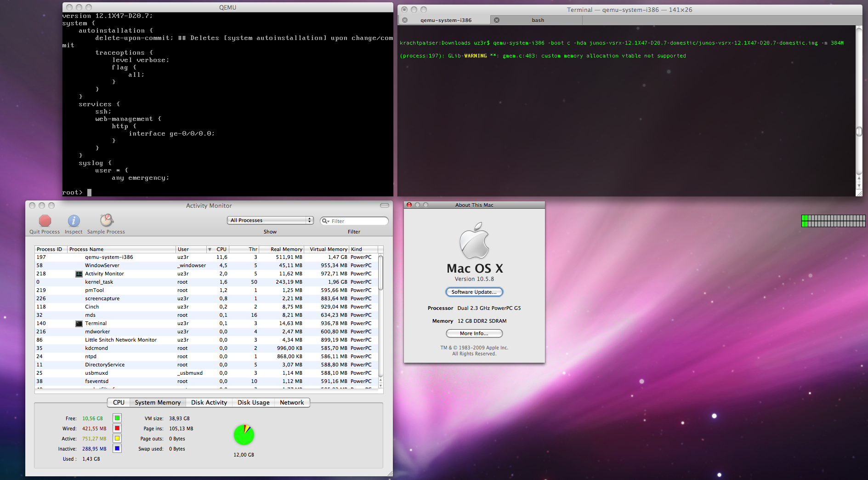Click the root> prompt in QEMU window

click(x=72, y=193)
